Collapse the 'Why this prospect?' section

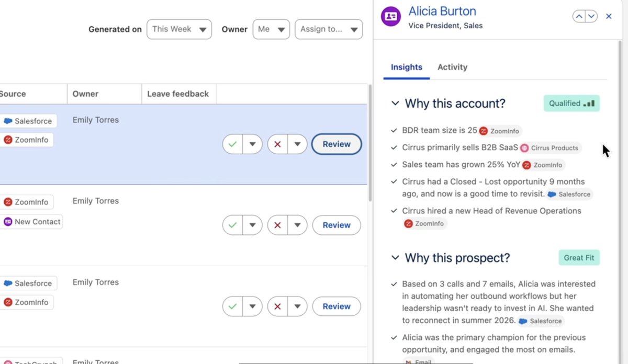(395, 258)
